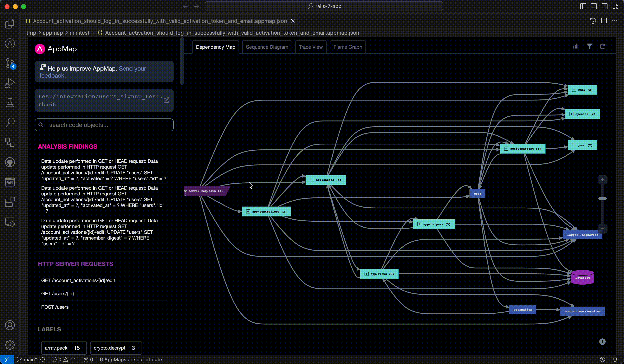This screenshot has width=624, height=364.
Task: Expand the ruby (2) node
Action: click(574, 90)
